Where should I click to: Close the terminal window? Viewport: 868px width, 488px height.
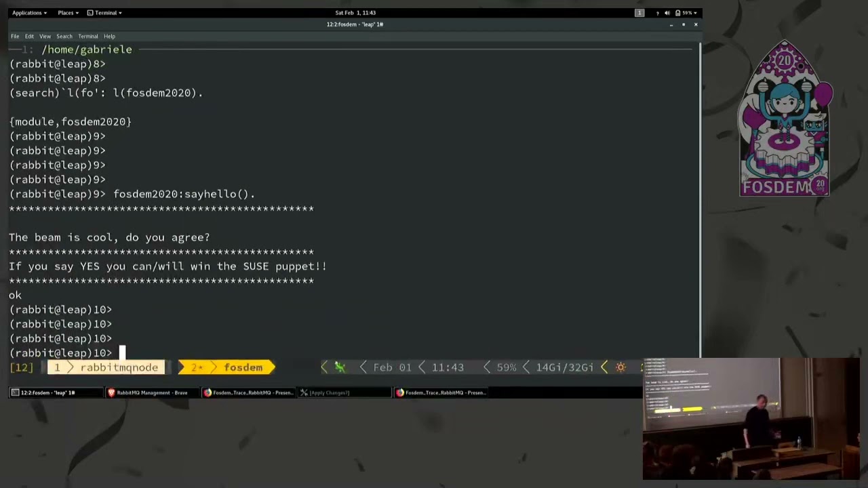coord(696,24)
